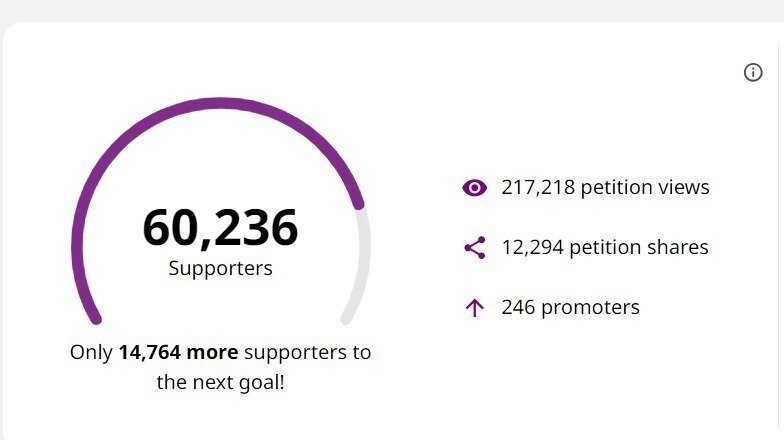
Task: Click the left side of the purple arc
Action: click(77, 240)
